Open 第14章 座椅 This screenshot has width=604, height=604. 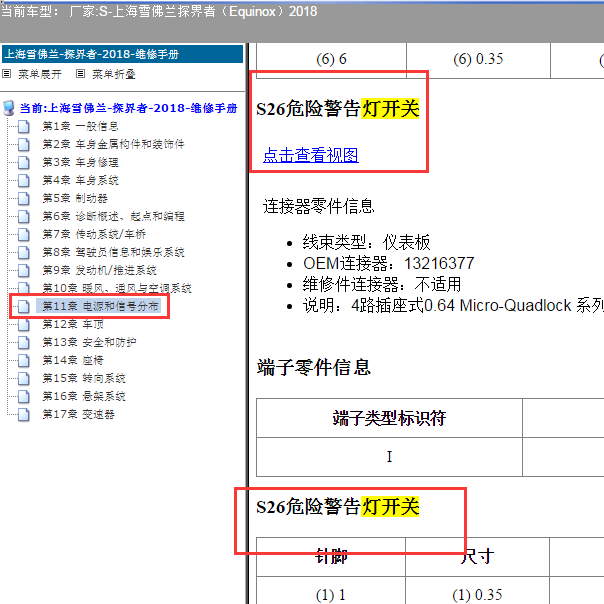pyautogui.click(x=73, y=360)
